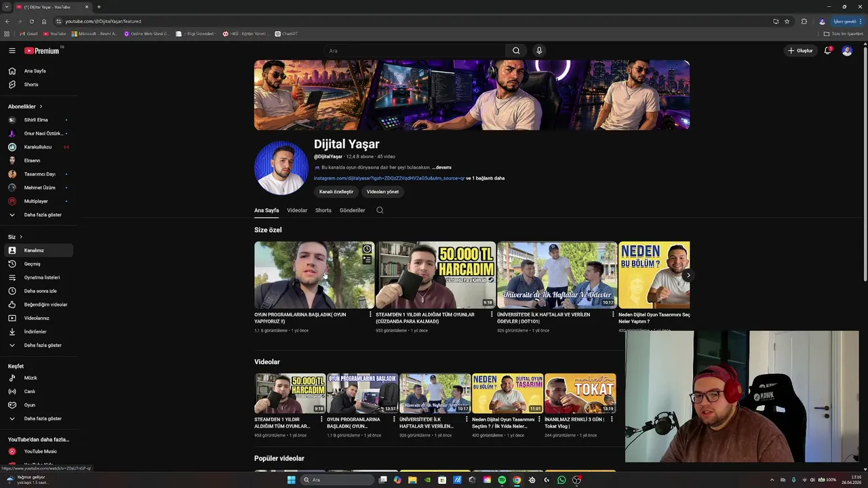Open ChatGPT bookmark in bookmarks bar
The height and width of the screenshot is (488, 868).
click(x=286, y=33)
